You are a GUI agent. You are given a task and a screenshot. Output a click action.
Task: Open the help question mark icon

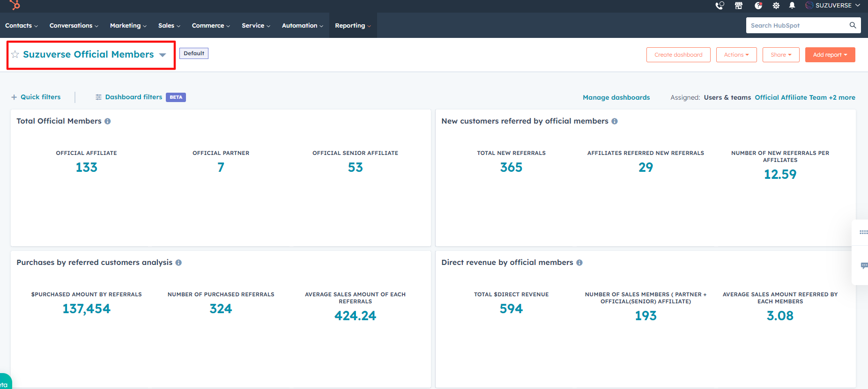pos(758,6)
